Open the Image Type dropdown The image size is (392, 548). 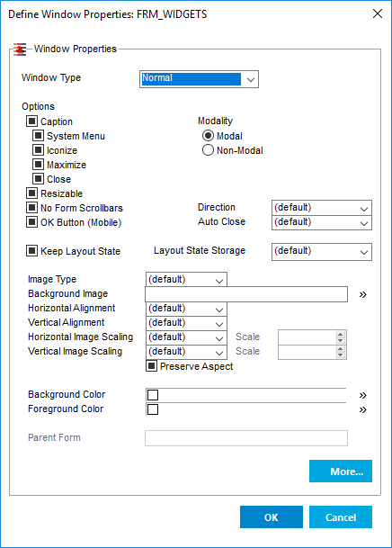pyautogui.click(x=186, y=280)
